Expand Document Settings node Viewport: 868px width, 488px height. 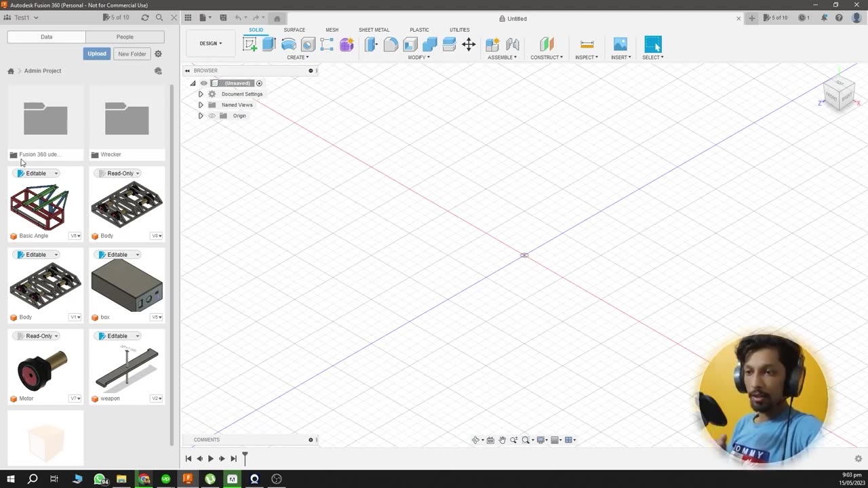pos(201,94)
